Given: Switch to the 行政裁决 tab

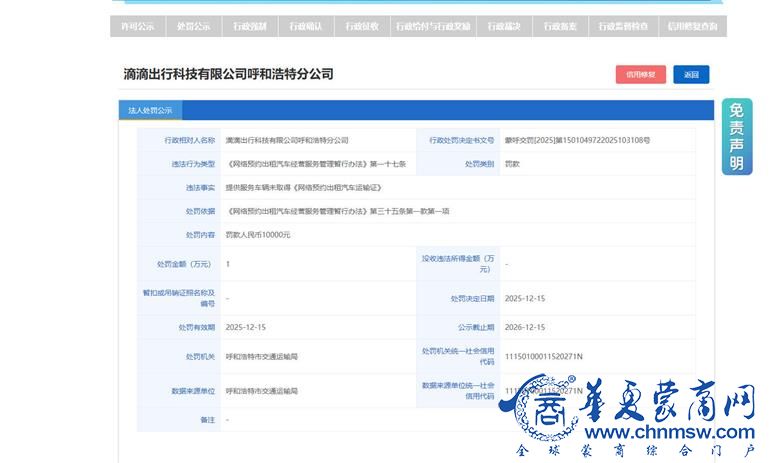Looking at the screenshot, I should [504, 26].
